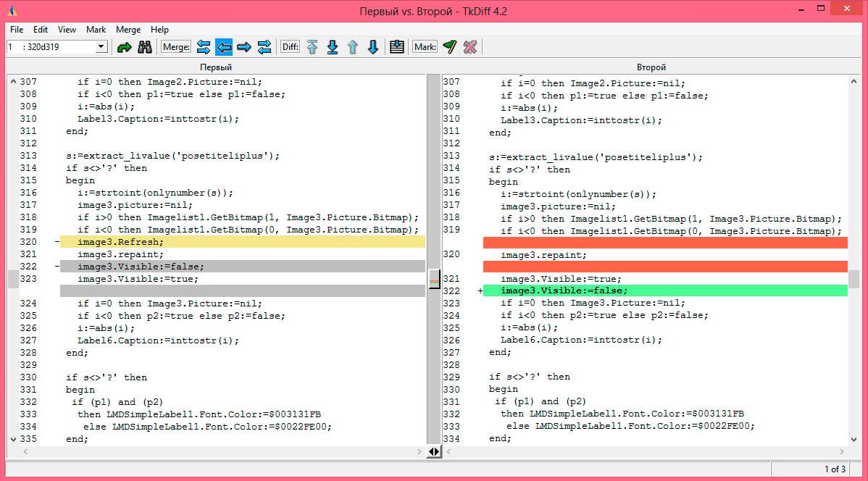
Task: Select the Find (binoculars) tool
Action: pyautogui.click(x=144, y=46)
